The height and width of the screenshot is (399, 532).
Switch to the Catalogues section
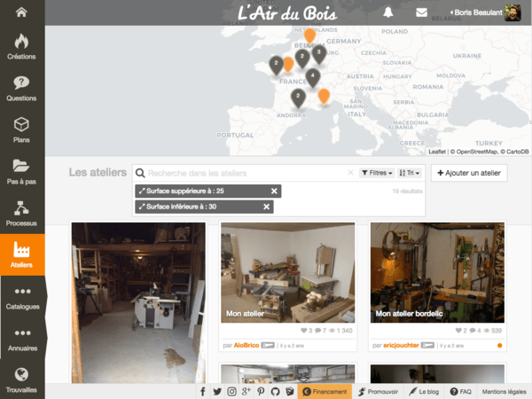coord(21,297)
